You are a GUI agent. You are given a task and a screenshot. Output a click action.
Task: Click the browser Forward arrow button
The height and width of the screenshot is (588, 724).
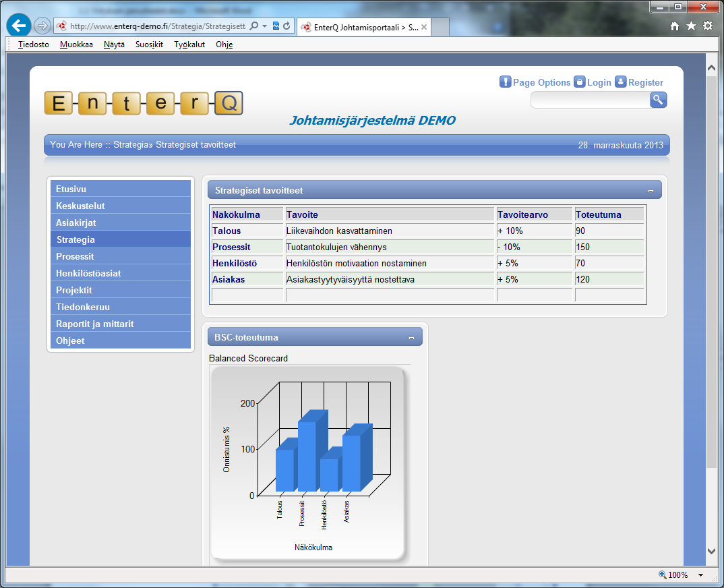[x=42, y=26]
